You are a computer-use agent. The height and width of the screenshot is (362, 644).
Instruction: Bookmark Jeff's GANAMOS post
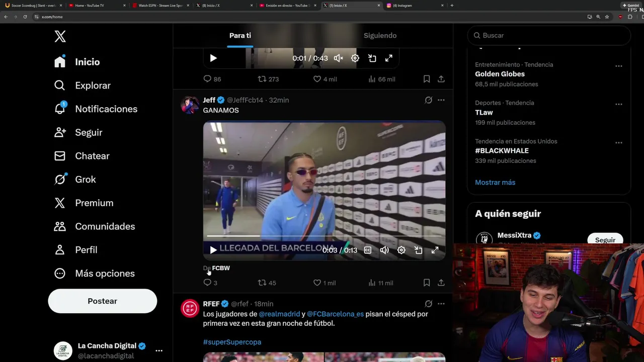point(427,283)
